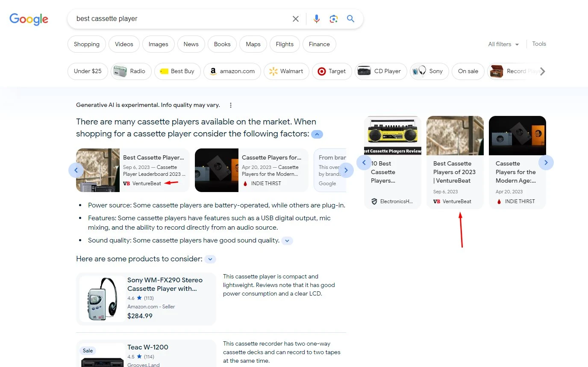This screenshot has height=367, width=588.
Task: Collapse the AI summary with up chevron
Action: [317, 134]
